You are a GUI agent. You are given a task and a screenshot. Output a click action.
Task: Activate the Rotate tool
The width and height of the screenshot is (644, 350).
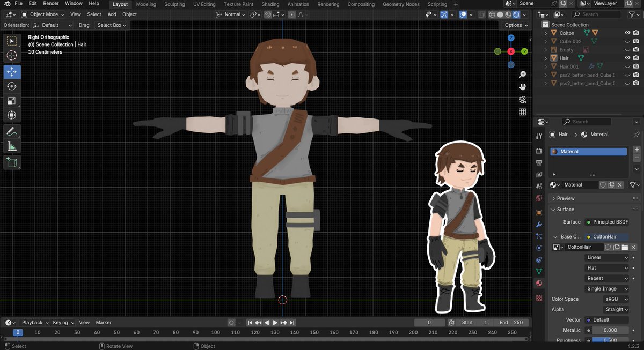[x=12, y=86]
